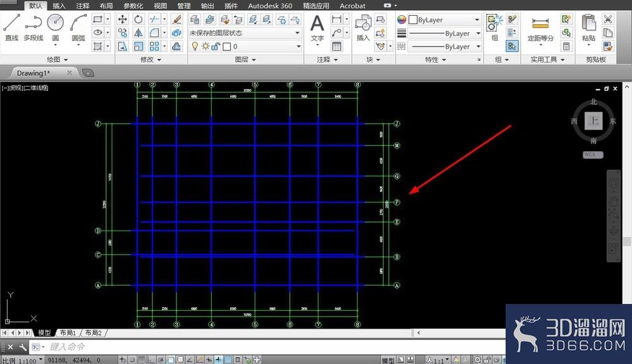The width and height of the screenshot is (632, 364).
Task: Click the layer 0 color square
Action: point(227,46)
